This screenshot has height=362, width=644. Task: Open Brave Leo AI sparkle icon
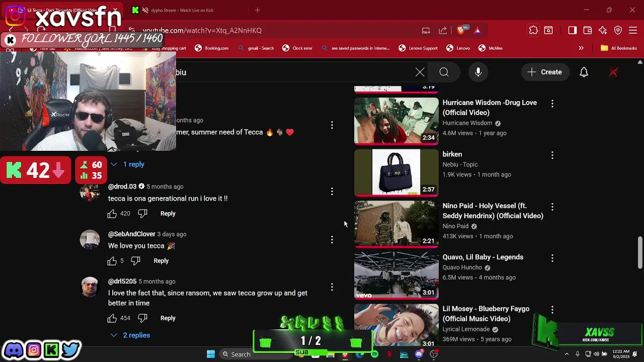pyautogui.click(x=603, y=30)
